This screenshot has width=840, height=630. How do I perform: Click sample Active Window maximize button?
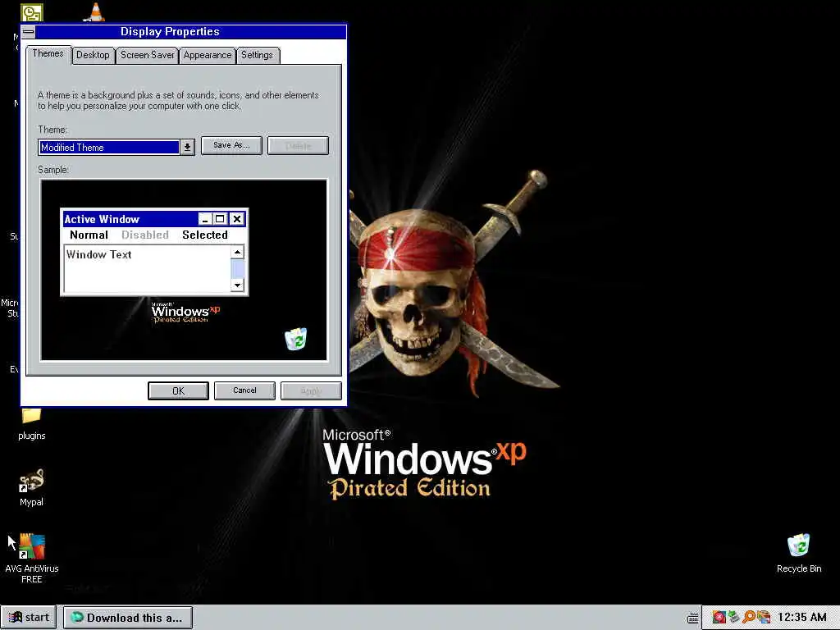point(220,218)
